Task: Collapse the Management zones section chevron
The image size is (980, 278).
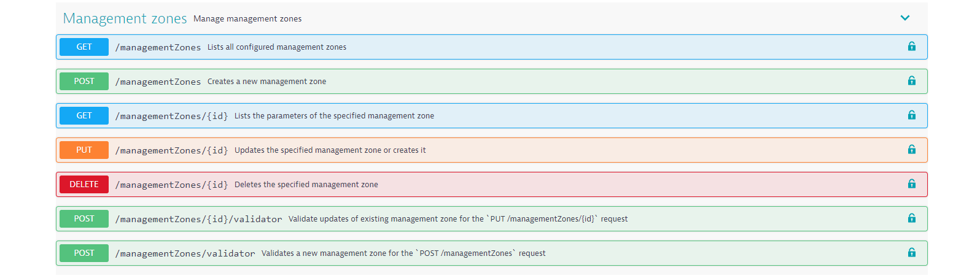Action: click(x=904, y=18)
